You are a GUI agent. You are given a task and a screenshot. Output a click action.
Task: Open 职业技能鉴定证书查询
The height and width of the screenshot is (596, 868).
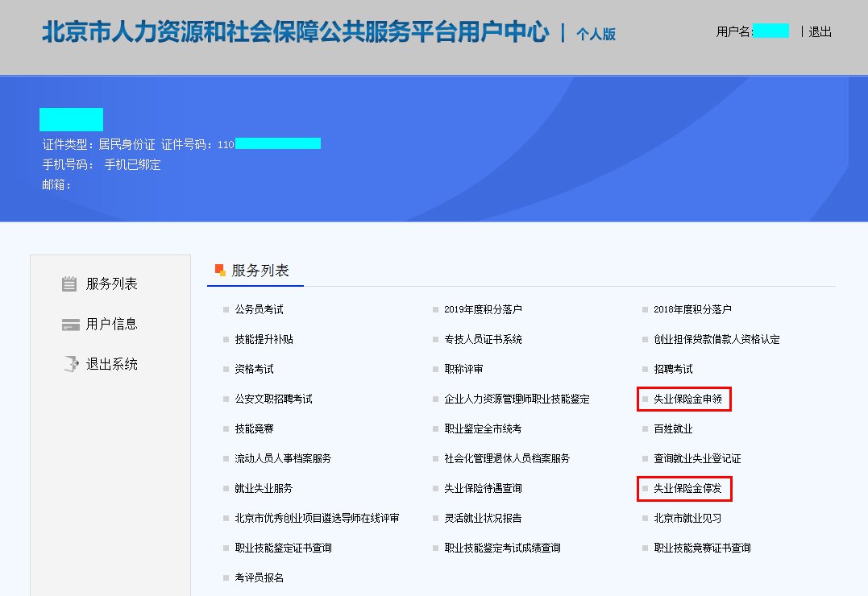[283, 548]
